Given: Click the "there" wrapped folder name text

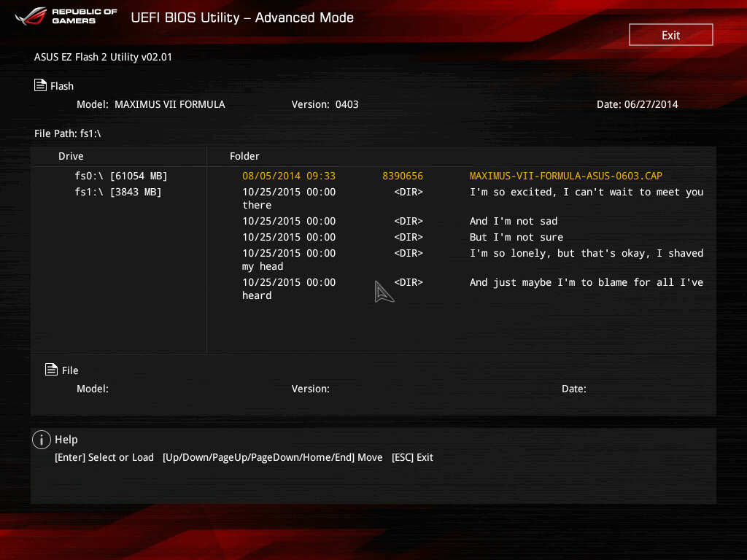Looking at the screenshot, I should coord(257,205).
